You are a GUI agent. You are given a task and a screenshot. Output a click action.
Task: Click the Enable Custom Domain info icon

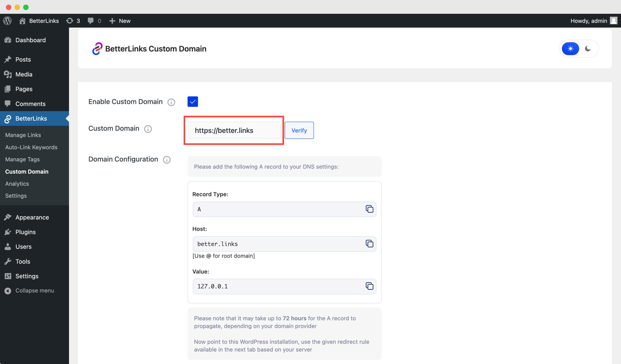171,102
